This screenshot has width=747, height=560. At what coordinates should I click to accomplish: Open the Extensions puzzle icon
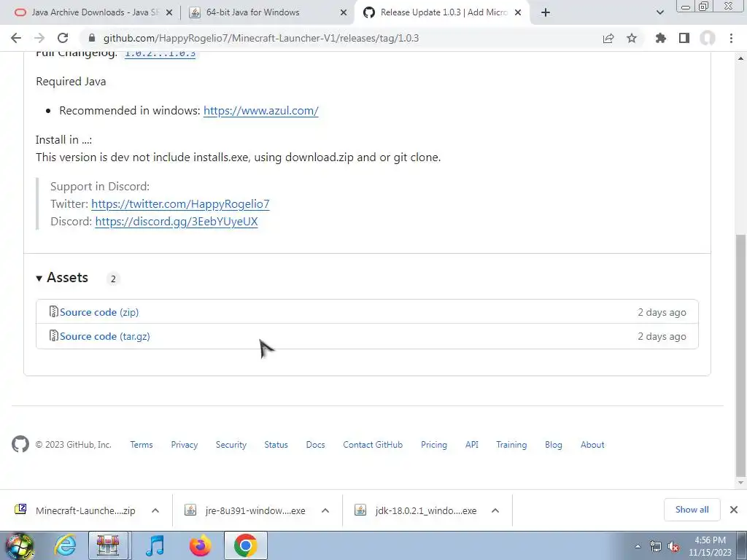[661, 38]
